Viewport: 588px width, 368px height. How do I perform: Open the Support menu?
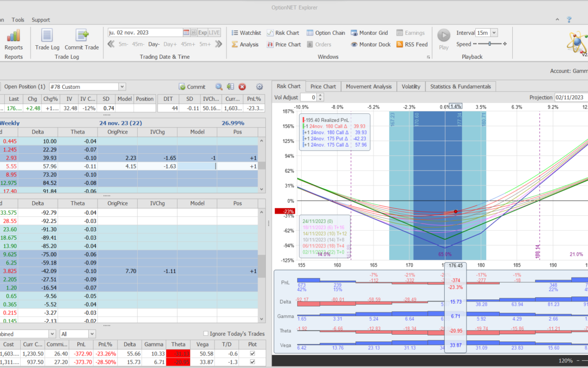point(41,20)
